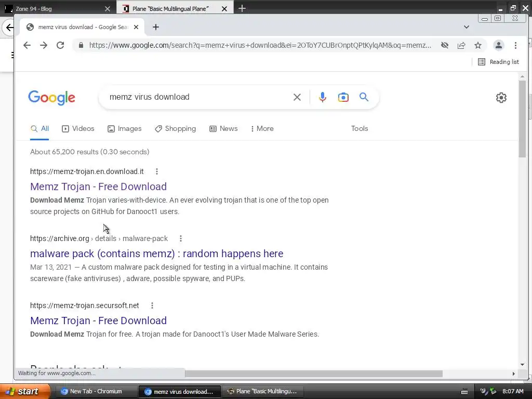Bookmark this page with the star icon
Image resolution: width=532 pixels, height=399 pixels.
pos(478,45)
